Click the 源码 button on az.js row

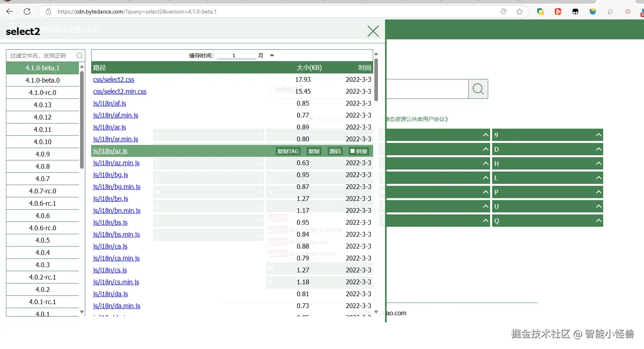pos(335,151)
